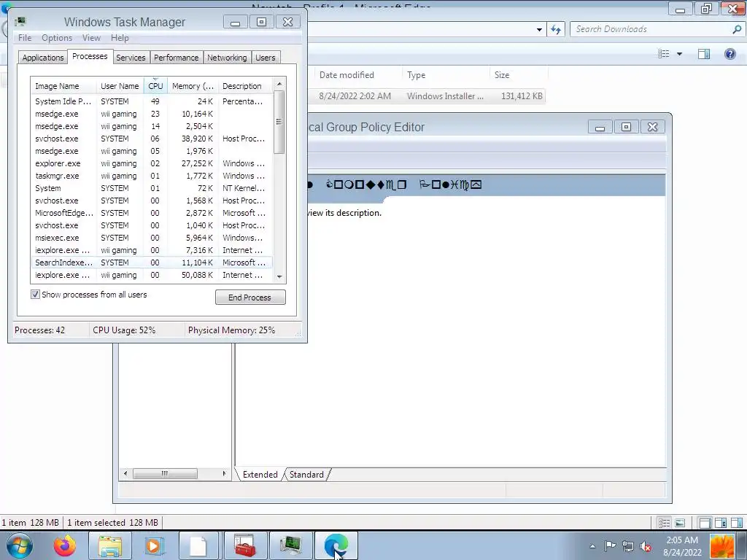Click the End Process button
Screen dimensions: 747x560
[x=250, y=297]
